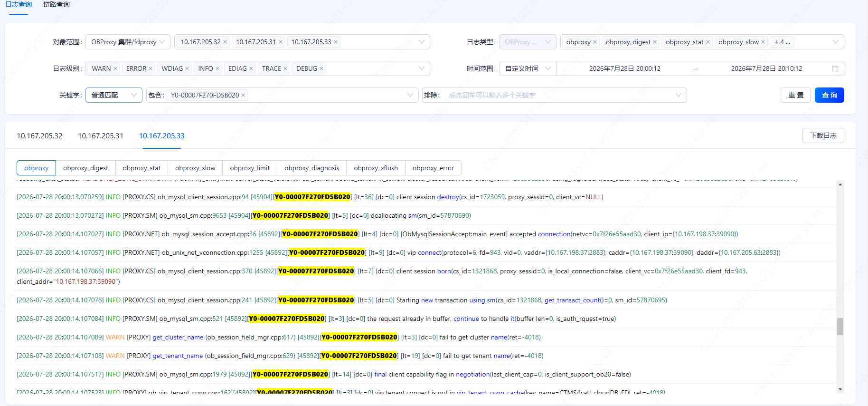Viewport: 868px width, 406px height.
Task: Expand the 日志级别 multi-select dropdown
Action: [422, 68]
